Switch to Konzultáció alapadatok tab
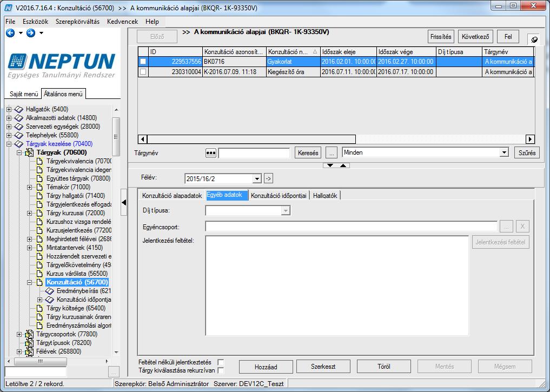The width and height of the screenshot is (550, 392). click(x=172, y=196)
